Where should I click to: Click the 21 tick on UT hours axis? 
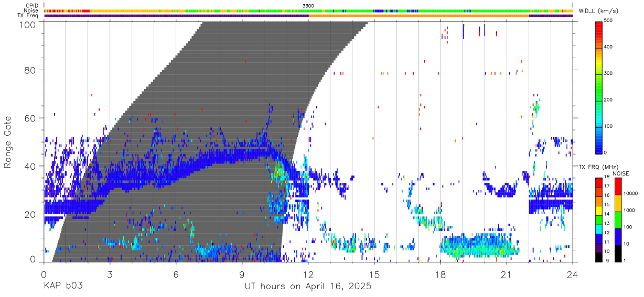pos(507,273)
